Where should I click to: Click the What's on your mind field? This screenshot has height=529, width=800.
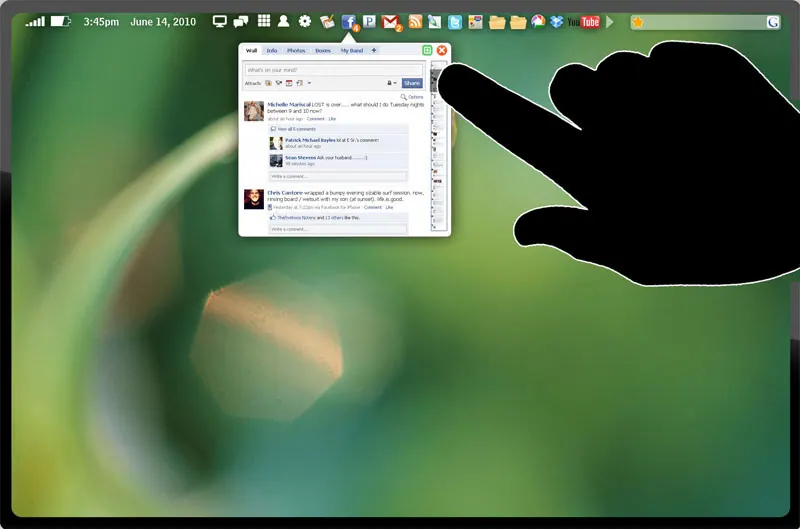pyautogui.click(x=334, y=70)
